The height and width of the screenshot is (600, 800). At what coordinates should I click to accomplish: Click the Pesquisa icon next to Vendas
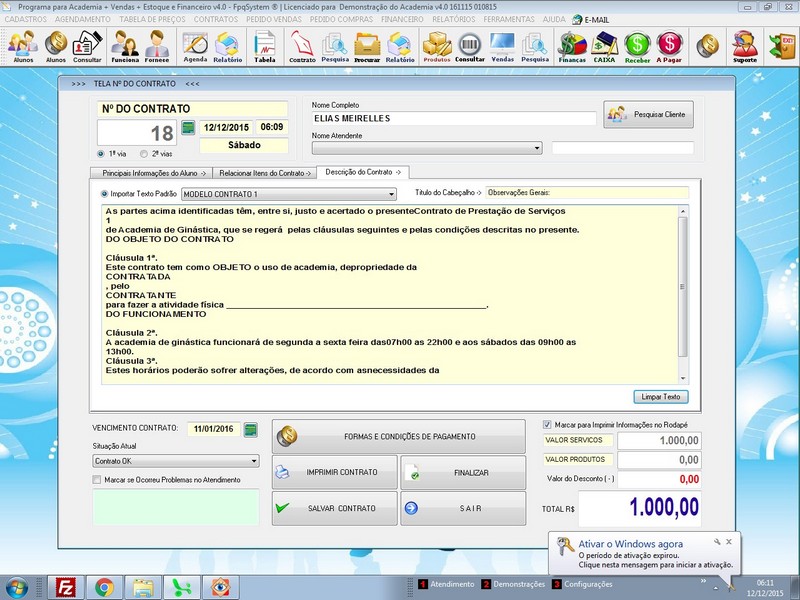[x=535, y=46]
